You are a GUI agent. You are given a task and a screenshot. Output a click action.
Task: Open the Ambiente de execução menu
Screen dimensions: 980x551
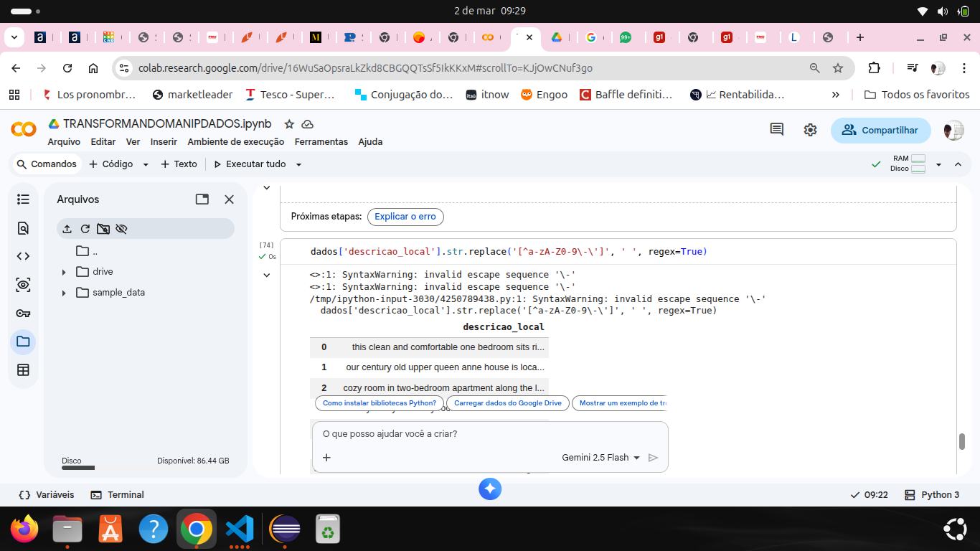pyautogui.click(x=235, y=142)
